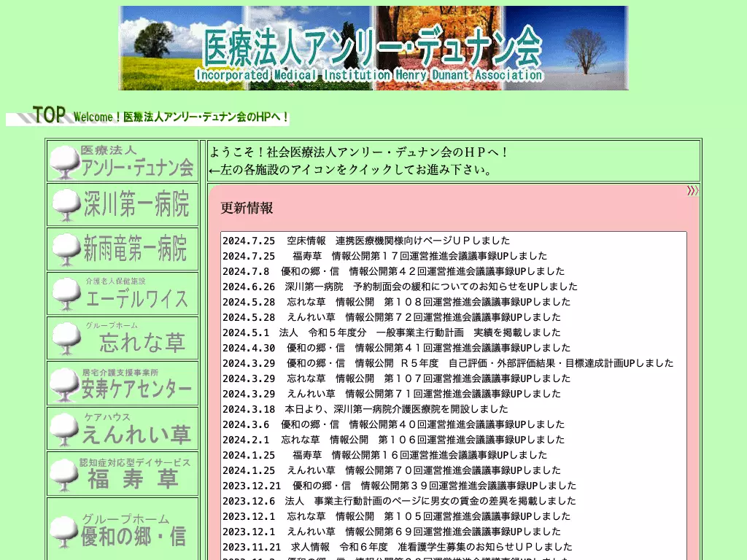Screen dimensions: 747x560
Task: Open the エーデルワイス care facility banner
Action: pyautogui.click(x=123, y=293)
